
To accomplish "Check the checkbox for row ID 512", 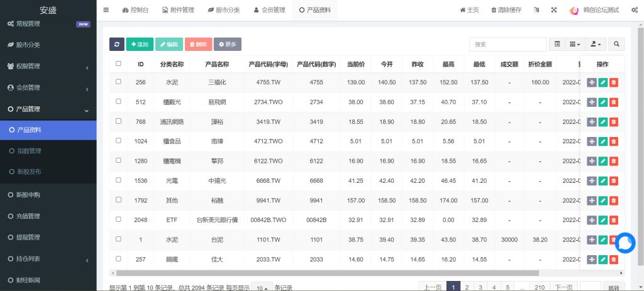I will point(118,101).
